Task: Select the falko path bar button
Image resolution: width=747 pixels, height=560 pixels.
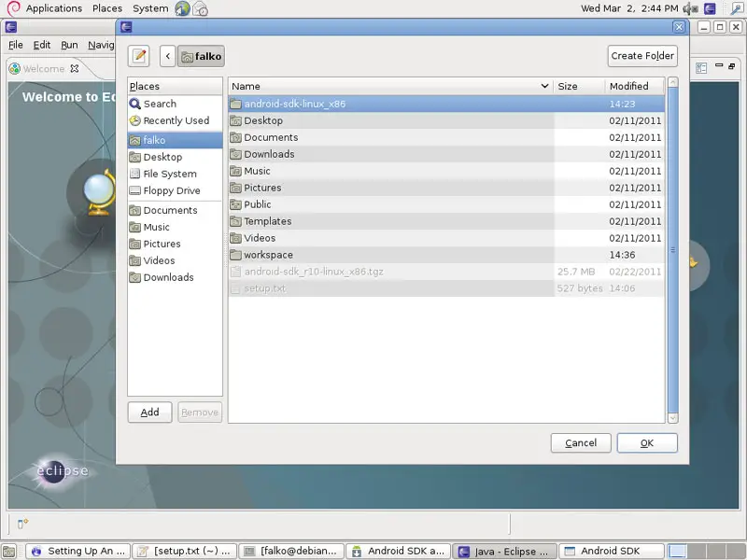Action: point(201,56)
